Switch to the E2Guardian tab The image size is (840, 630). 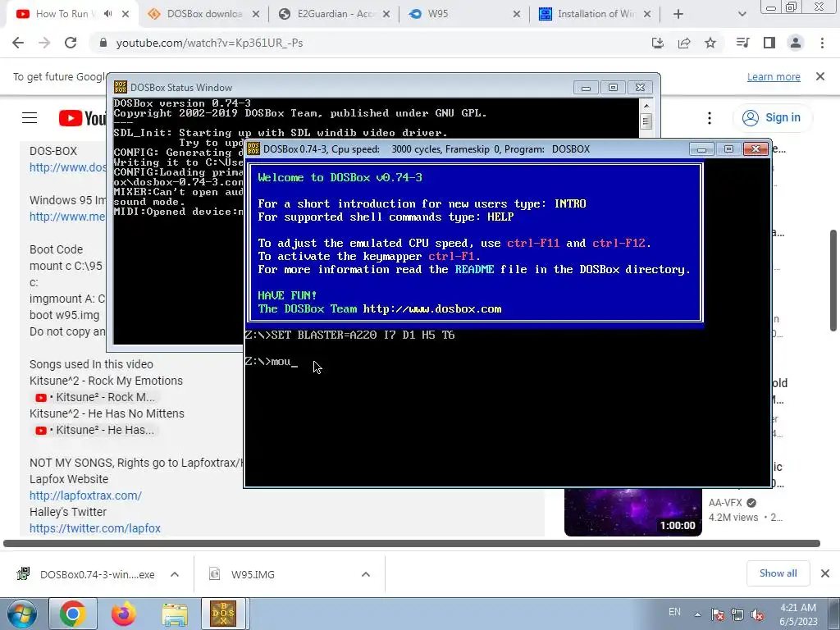pyautogui.click(x=335, y=14)
